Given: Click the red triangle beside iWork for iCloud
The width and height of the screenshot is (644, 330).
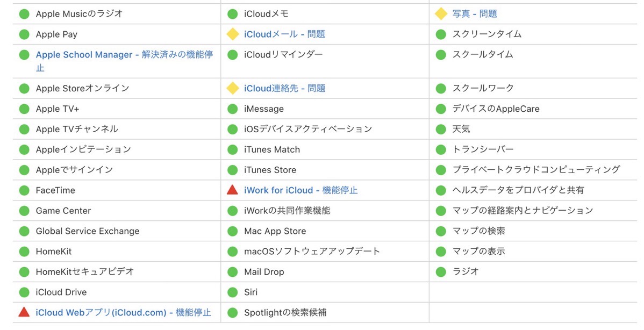Looking at the screenshot, I should [232, 190].
